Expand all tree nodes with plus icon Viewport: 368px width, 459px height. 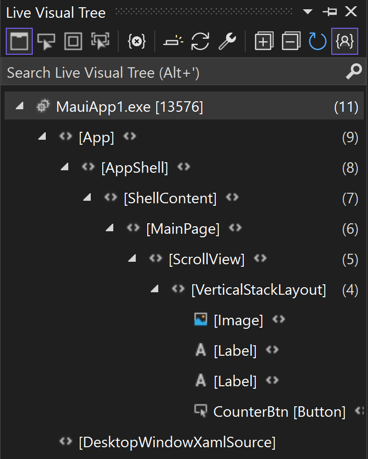(264, 41)
